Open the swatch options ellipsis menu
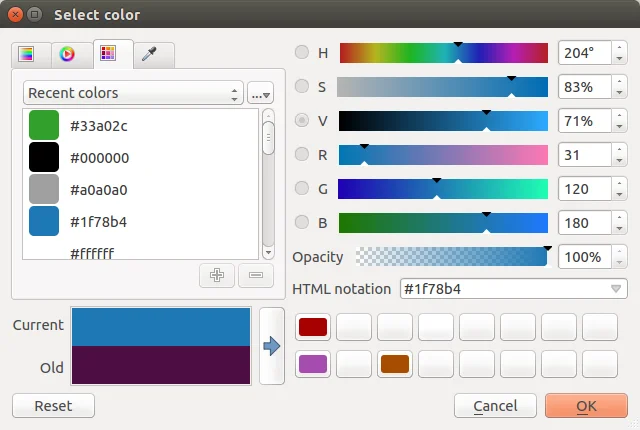Image resolution: width=640 pixels, height=430 pixels. pyautogui.click(x=260, y=93)
